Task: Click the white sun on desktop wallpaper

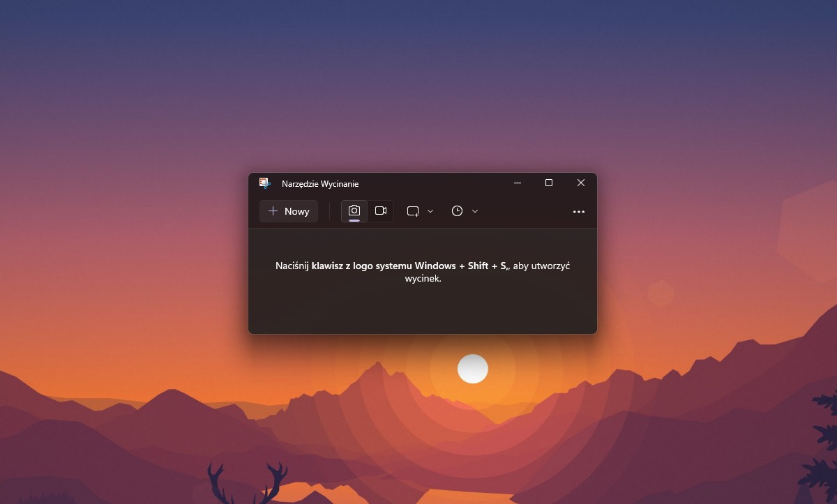Action: [x=472, y=369]
